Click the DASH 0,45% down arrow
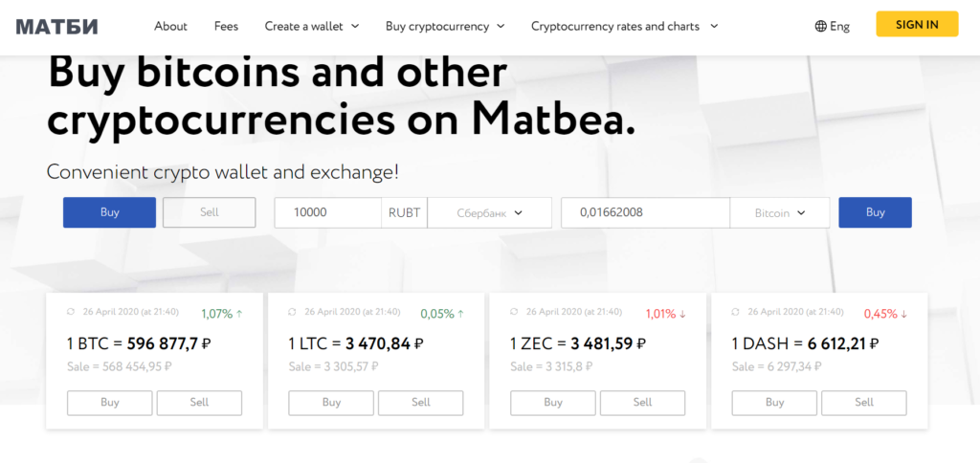Viewport: 980px width, 463px height. tap(903, 314)
